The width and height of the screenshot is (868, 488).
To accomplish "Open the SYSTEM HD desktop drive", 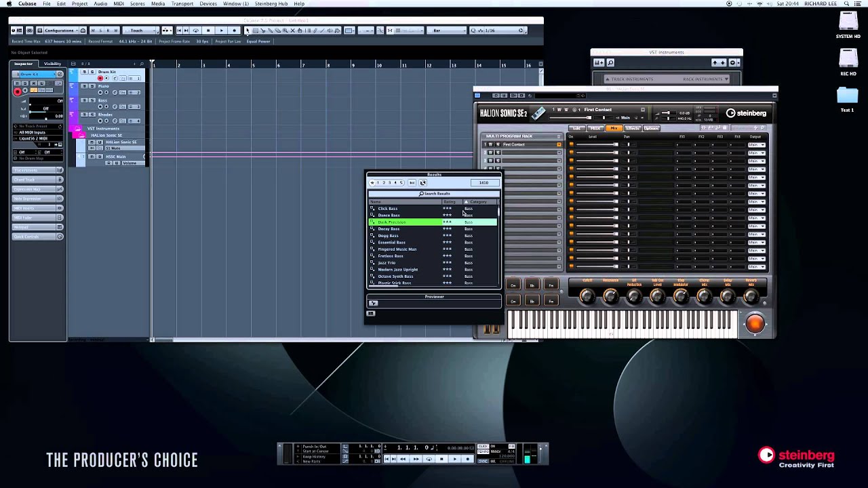I will (x=848, y=26).
